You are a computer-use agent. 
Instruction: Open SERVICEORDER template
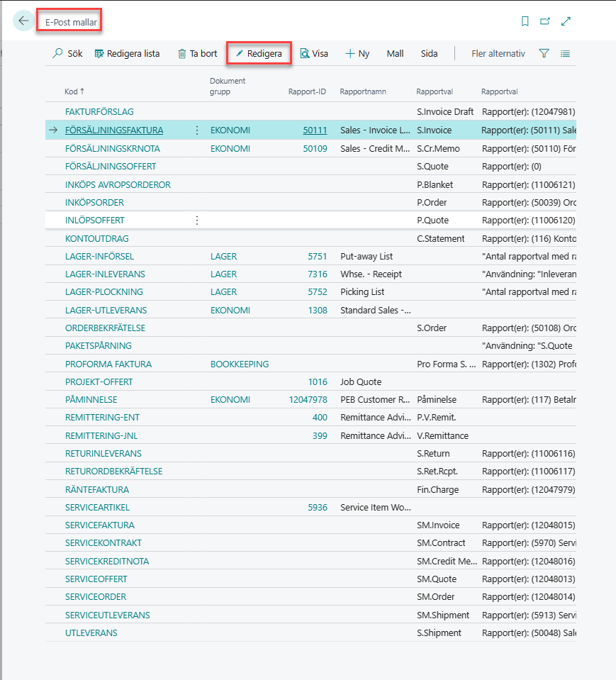pos(96,597)
